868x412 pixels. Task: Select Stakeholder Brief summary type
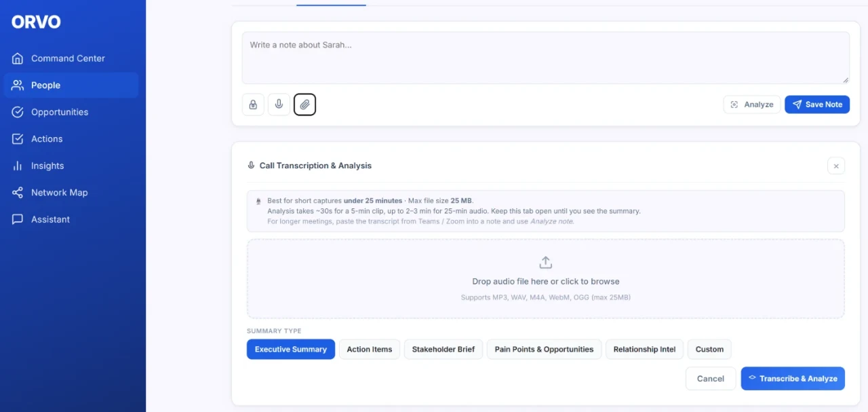click(x=443, y=350)
